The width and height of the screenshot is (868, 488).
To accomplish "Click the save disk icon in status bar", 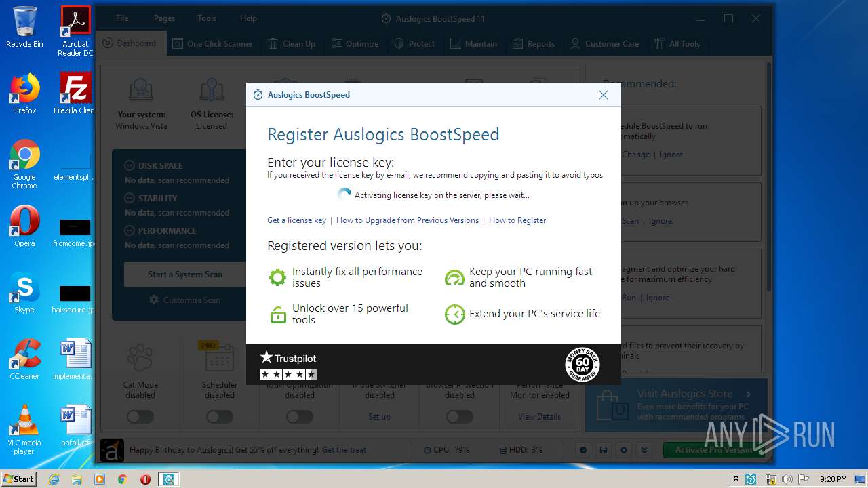I will [x=603, y=450].
